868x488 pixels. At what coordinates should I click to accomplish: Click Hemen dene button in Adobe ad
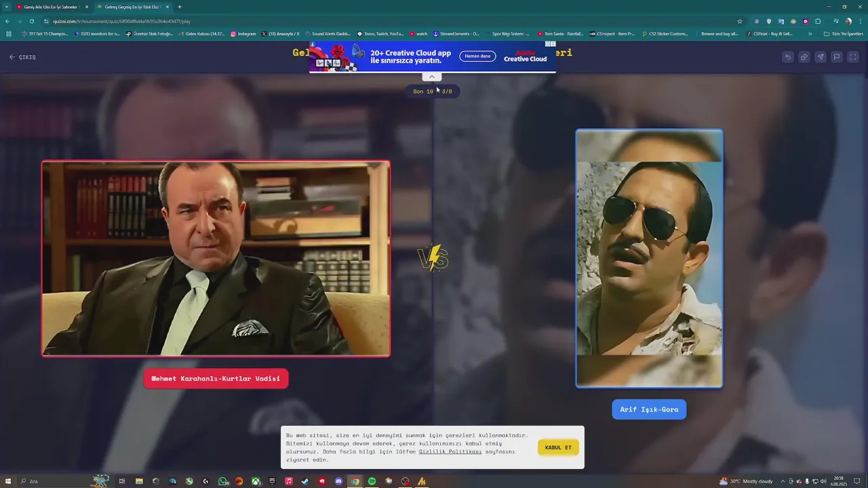477,56
